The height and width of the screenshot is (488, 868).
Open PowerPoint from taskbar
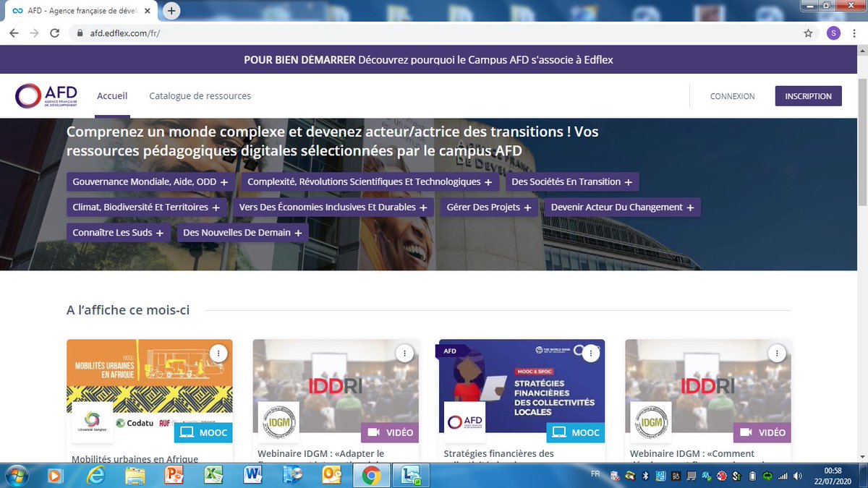coord(174,475)
